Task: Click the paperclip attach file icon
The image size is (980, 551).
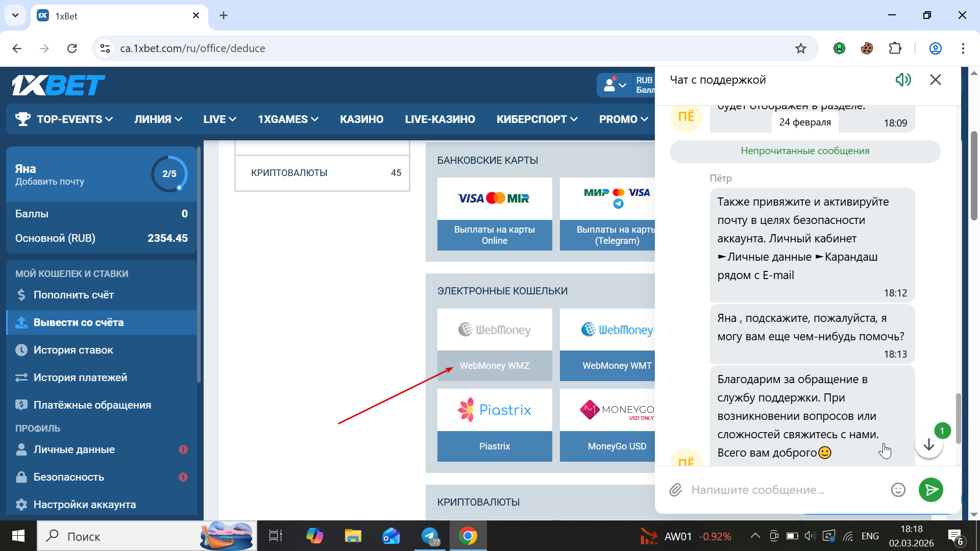Action: pos(676,490)
